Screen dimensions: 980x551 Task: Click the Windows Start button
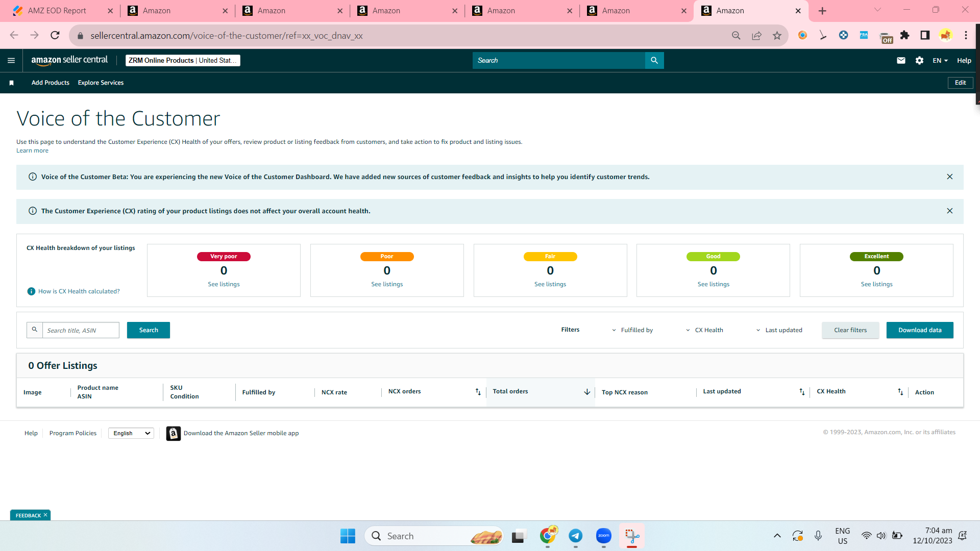pyautogui.click(x=348, y=536)
